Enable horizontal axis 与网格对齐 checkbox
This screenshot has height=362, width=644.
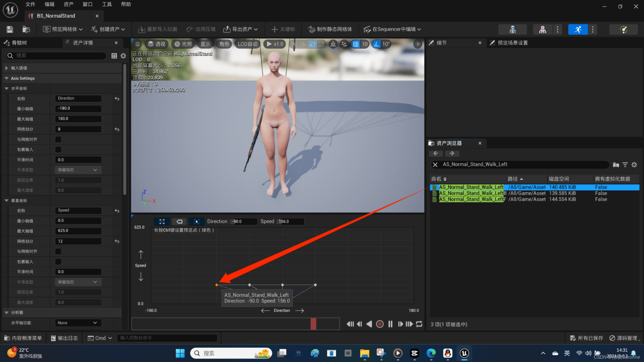58,139
